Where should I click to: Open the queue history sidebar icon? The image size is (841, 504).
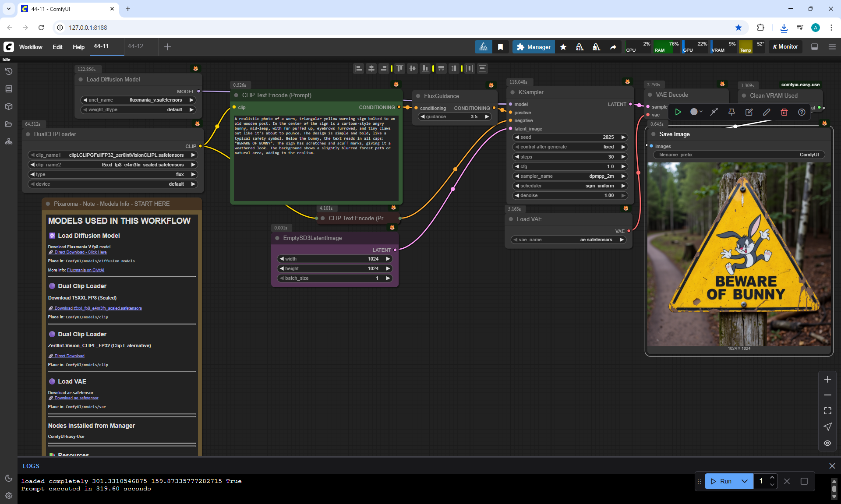point(9,71)
